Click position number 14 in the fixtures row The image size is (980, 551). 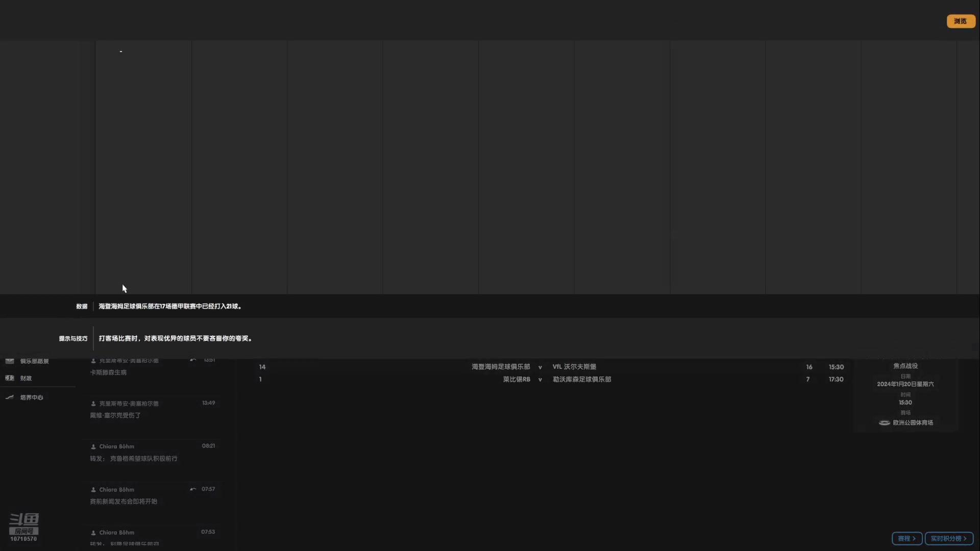(x=262, y=367)
